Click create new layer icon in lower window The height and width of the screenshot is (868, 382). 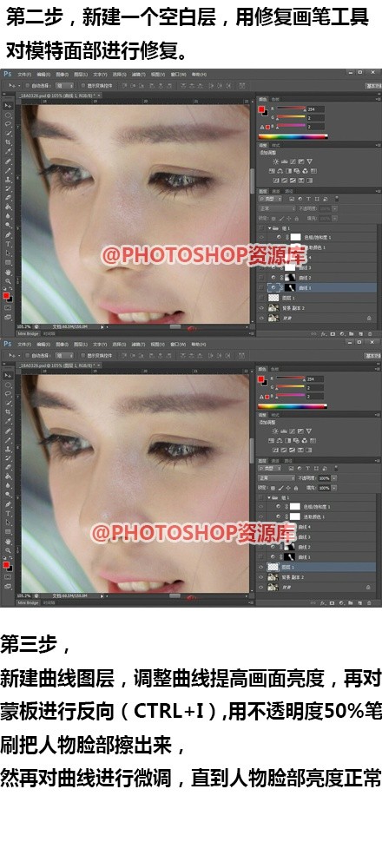[359, 603]
